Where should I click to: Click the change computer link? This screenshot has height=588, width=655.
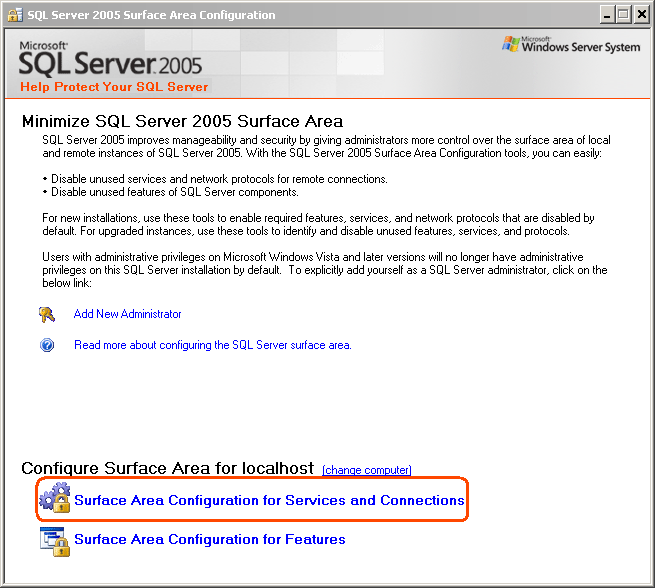pyautogui.click(x=367, y=470)
